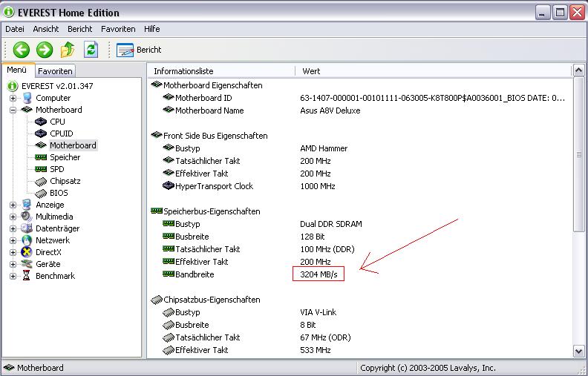This screenshot has width=588, height=376.
Task: Expand the Computer tree node
Action: click(x=13, y=98)
